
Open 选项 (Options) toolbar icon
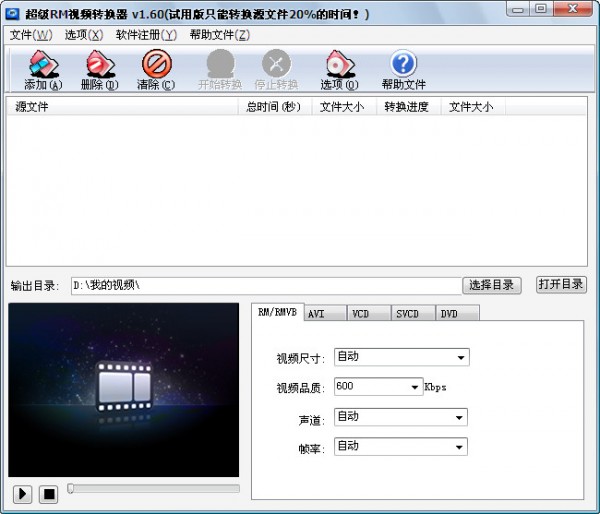338,65
